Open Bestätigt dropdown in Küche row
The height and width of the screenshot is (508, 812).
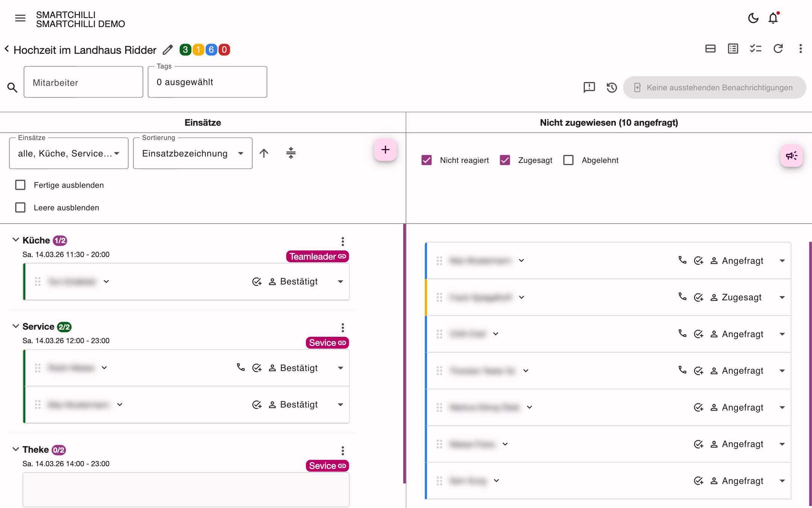341,281
